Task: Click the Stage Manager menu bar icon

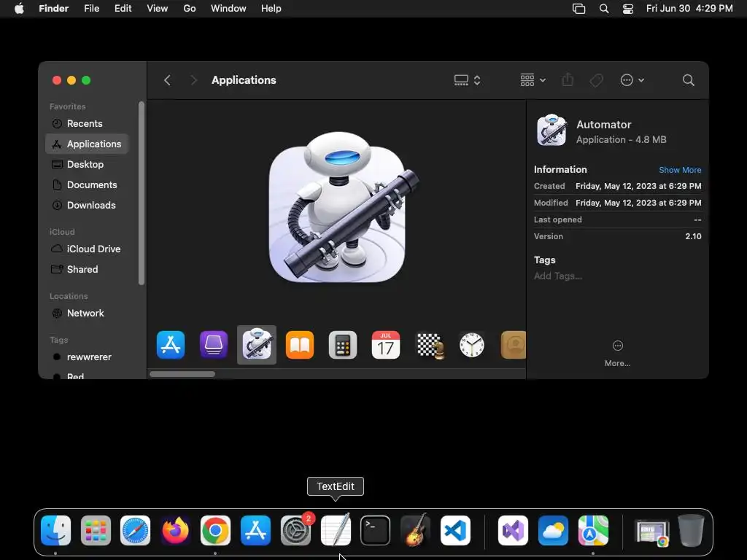Action: [578, 9]
